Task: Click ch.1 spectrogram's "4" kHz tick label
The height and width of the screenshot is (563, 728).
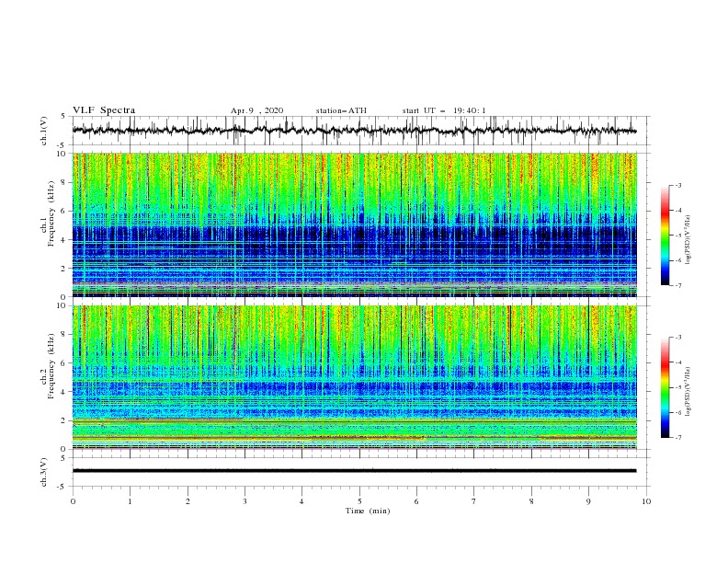Action: pos(63,240)
